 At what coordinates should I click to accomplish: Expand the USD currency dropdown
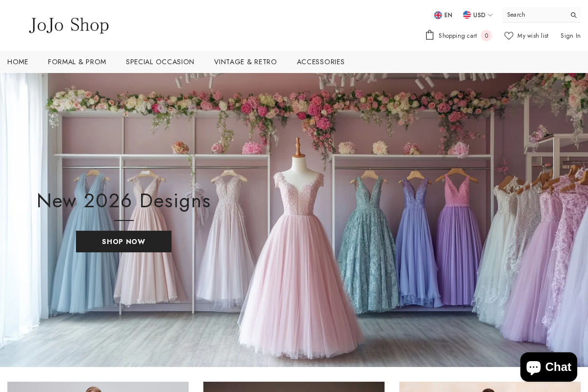click(x=479, y=15)
